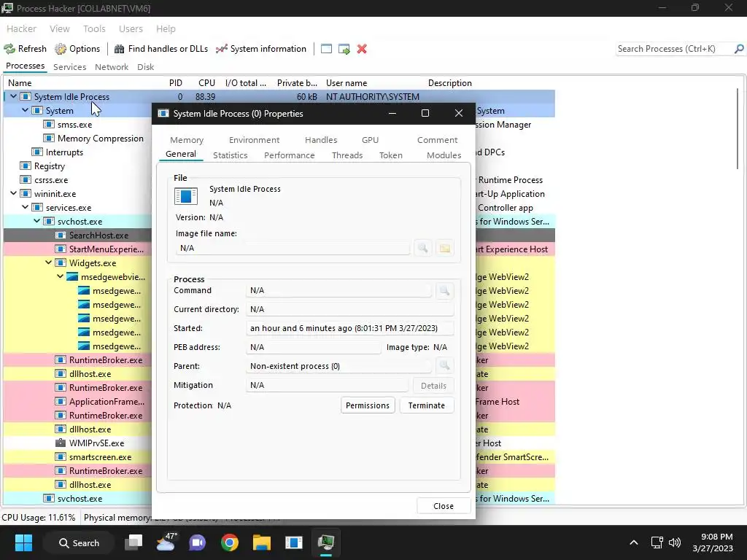Image resolution: width=747 pixels, height=560 pixels.
Task: Select the StartMenuExperie... process icon
Action: click(60, 249)
